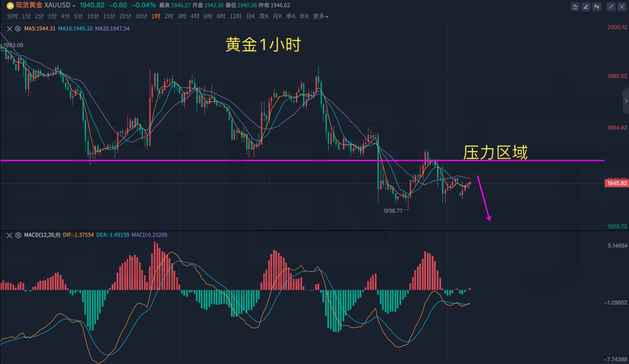
Task: Remove the MA indicator overlay
Action: (10, 28)
